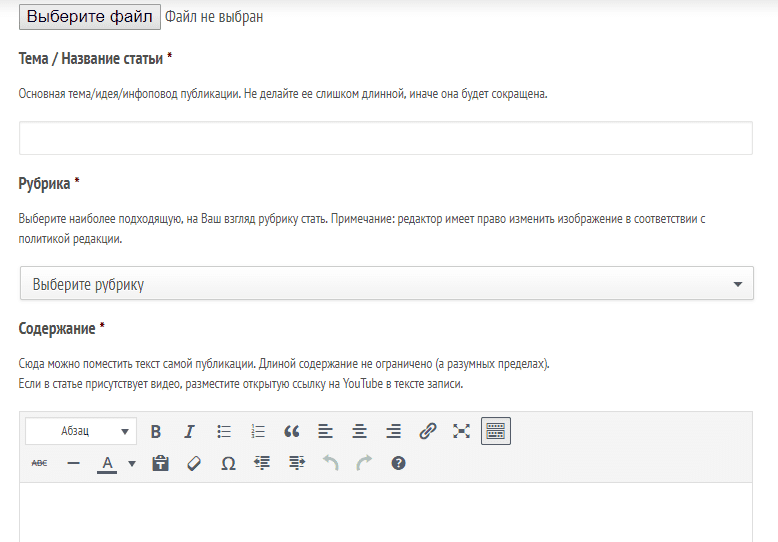Click the Тема / Название статьи input field
This screenshot has width=778, height=542.
click(x=386, y=139)
